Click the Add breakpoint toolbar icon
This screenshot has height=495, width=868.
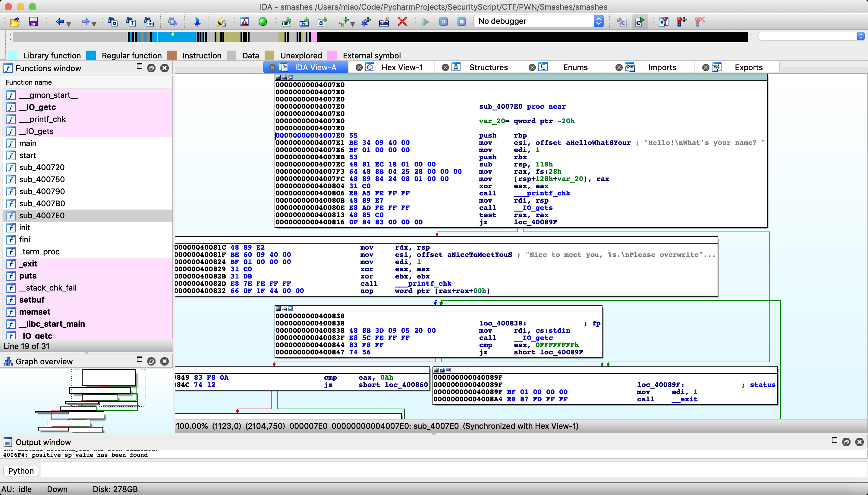point(681,22)
